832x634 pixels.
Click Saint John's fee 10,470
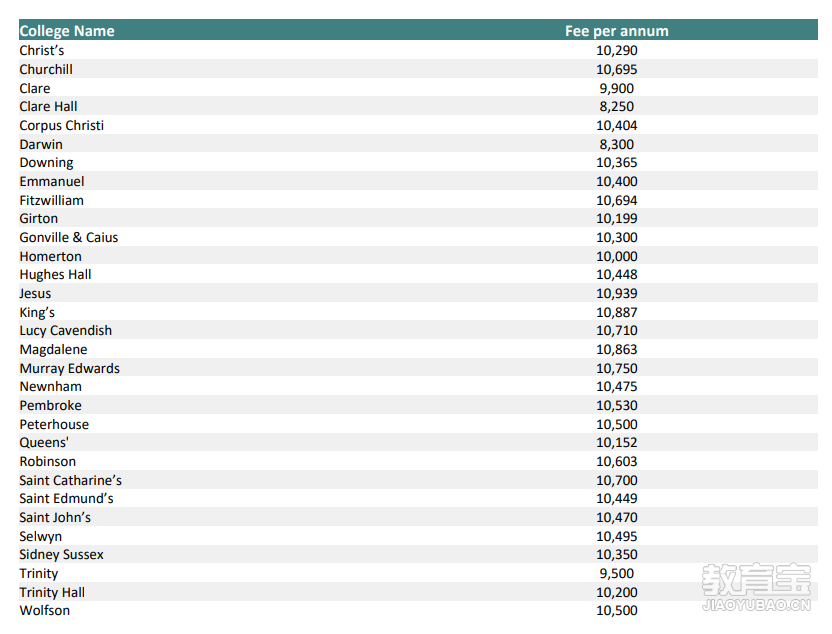[617, 517]
